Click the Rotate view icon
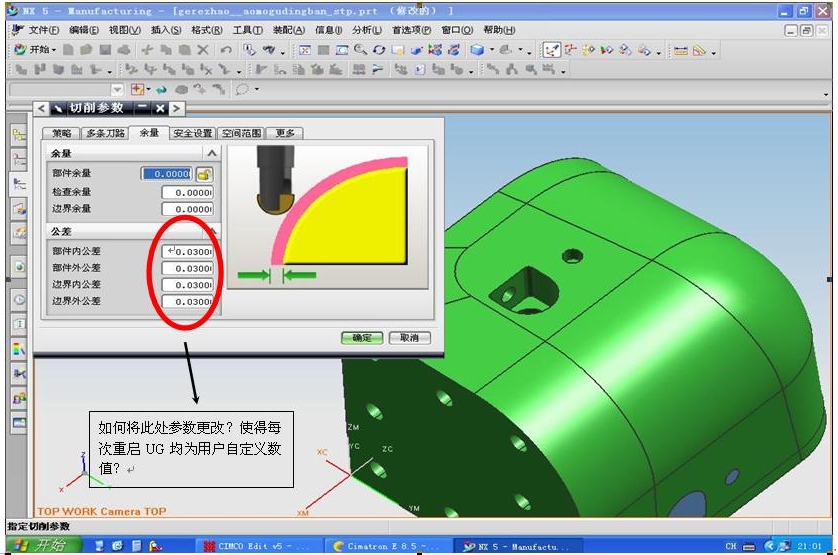 click(379, 50)
